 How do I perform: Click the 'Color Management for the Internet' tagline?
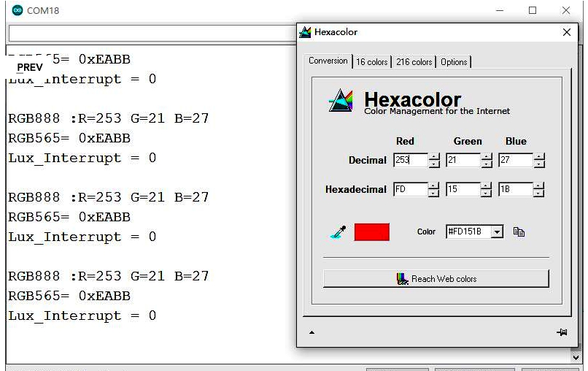437,111
